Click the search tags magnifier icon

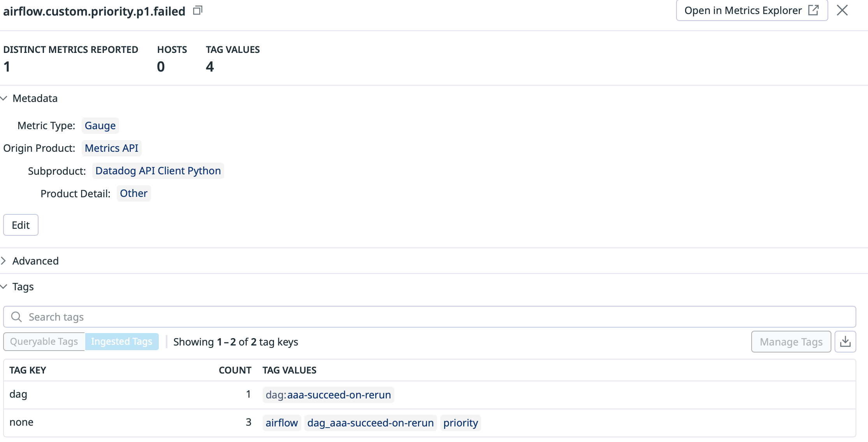[x=16, y=317]
